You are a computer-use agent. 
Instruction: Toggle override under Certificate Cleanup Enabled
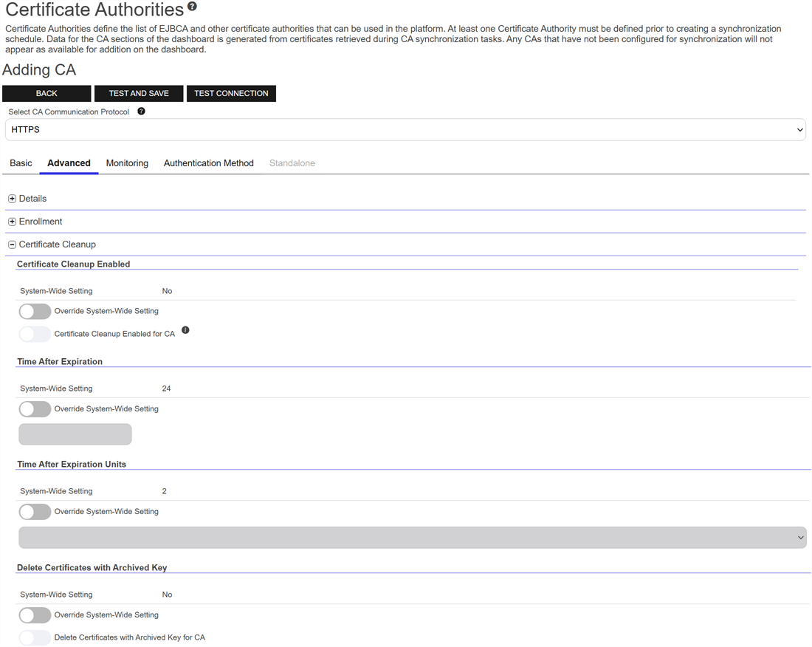35,311
